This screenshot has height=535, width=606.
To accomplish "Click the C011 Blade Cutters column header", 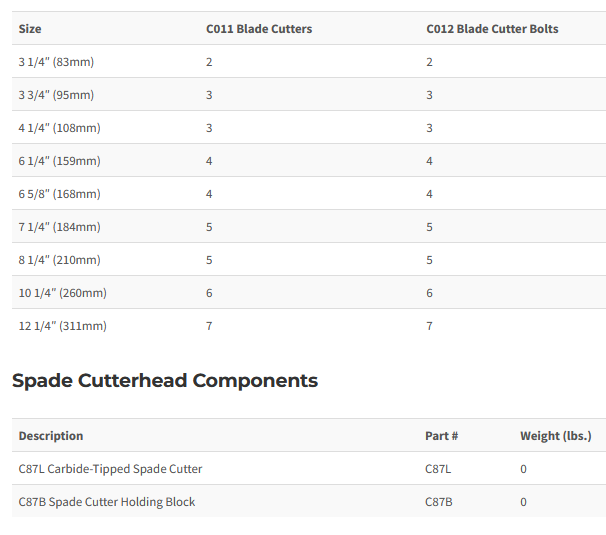I will [259, 29].
